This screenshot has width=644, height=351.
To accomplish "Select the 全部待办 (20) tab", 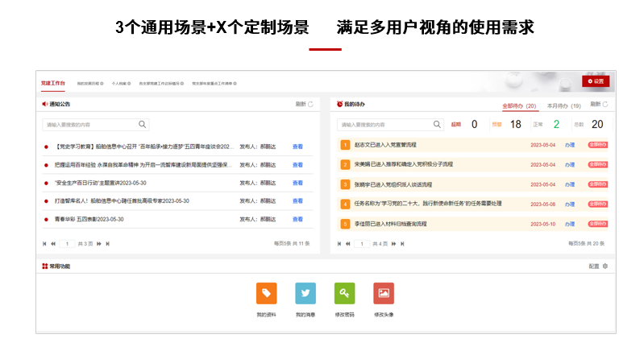I will tap(519, 105).
